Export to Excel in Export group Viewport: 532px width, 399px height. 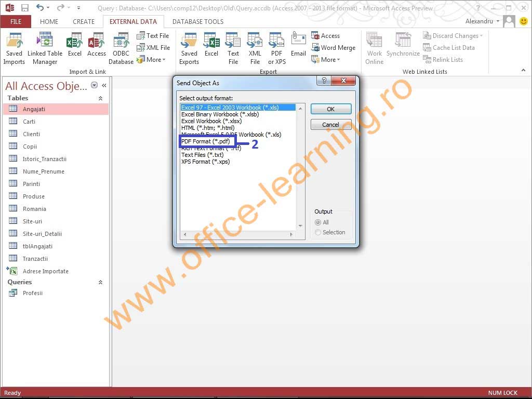(211, 45)
